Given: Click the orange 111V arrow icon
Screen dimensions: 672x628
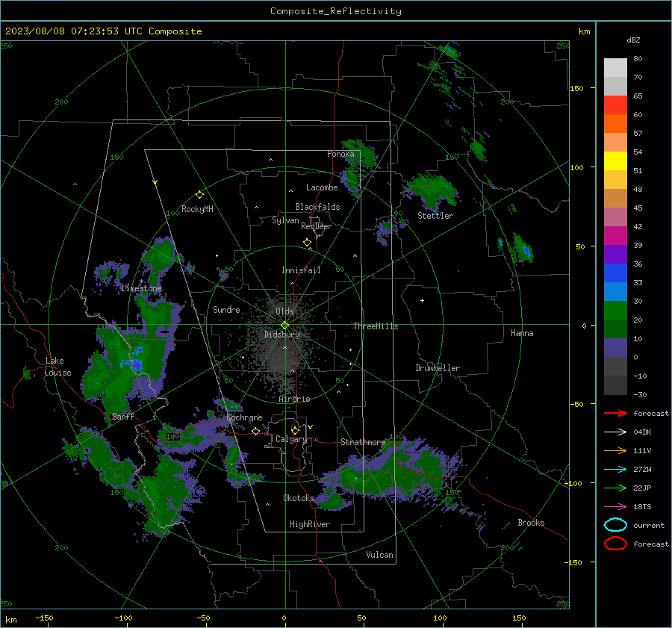Looking at the screenshot, I should [x=615, y=450].
